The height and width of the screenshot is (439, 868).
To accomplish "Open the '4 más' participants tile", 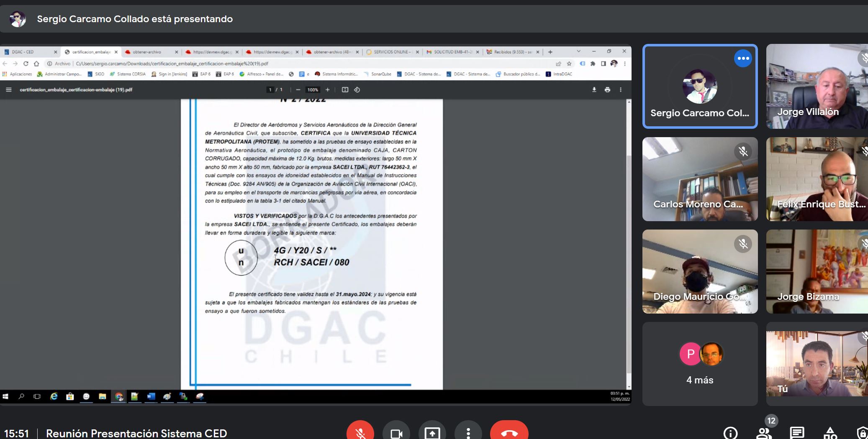I will [700, 364].
